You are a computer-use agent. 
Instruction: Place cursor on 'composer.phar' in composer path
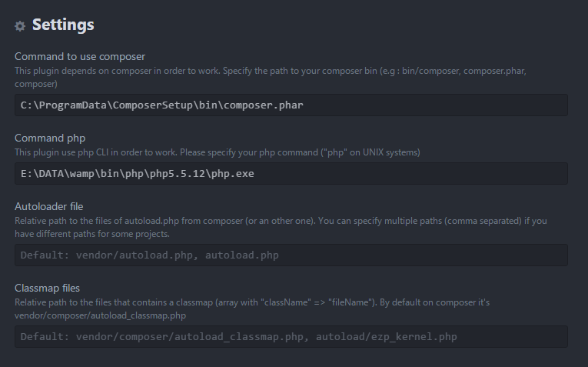265,105
